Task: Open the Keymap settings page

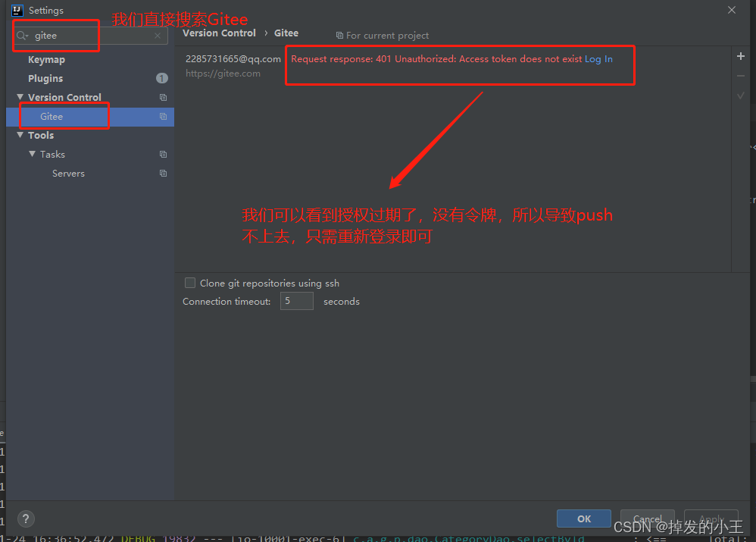Action: click(46, 60)
